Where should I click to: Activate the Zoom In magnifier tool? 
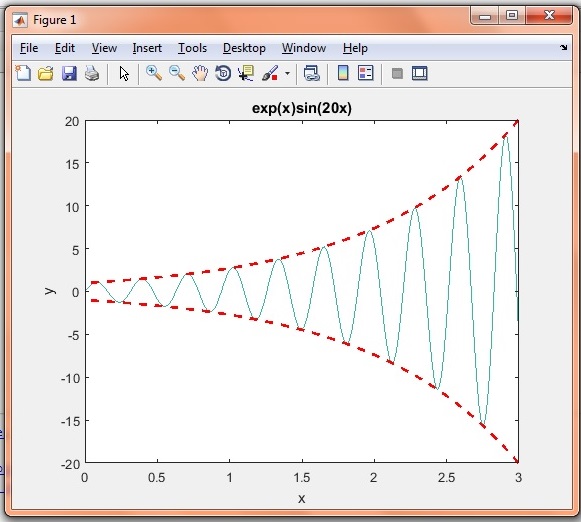pos(154,73)
